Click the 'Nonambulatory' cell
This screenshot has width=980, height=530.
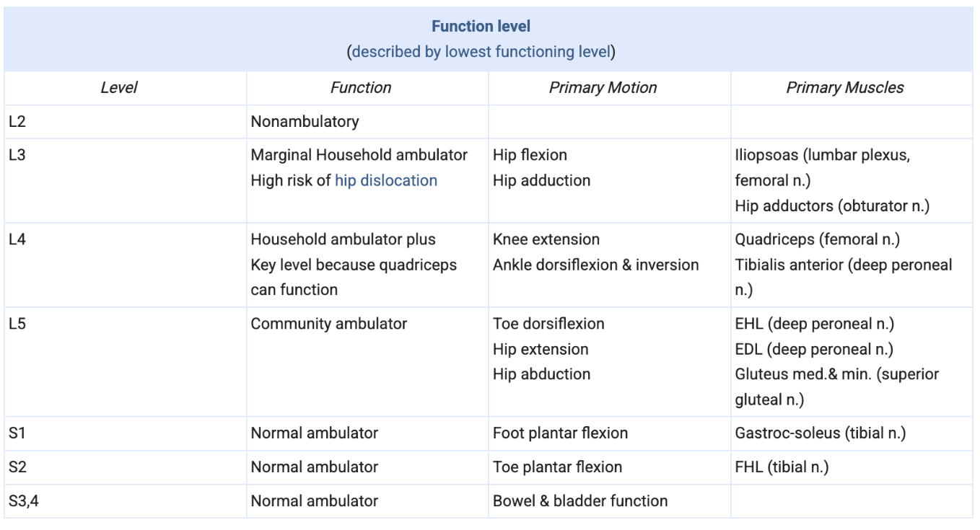click(305, 122)
